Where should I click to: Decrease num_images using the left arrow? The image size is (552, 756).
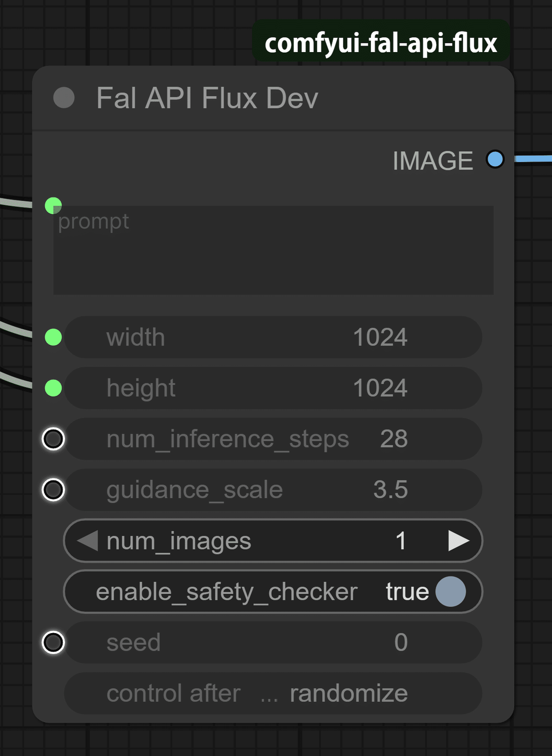[x=89, y=541]
